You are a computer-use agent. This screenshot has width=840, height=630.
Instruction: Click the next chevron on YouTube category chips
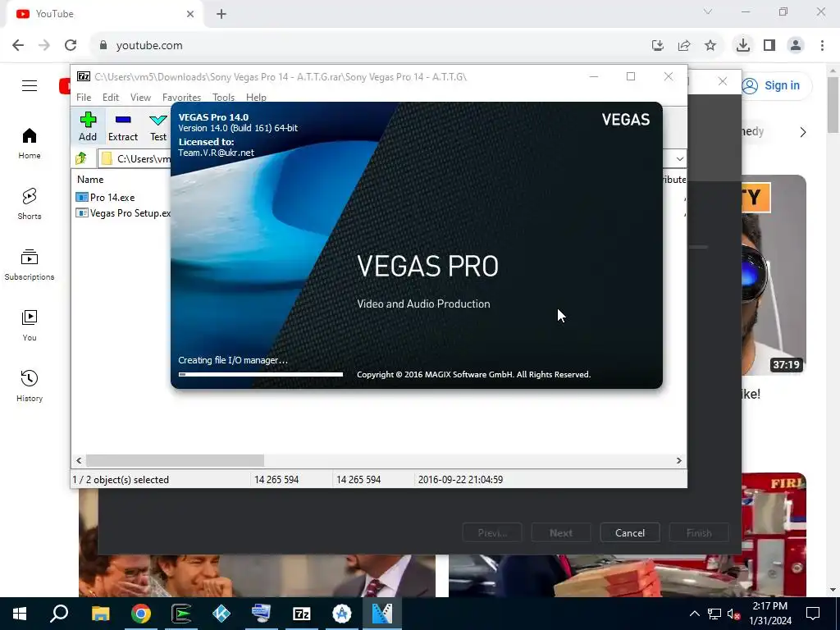[x=802, y=132]
